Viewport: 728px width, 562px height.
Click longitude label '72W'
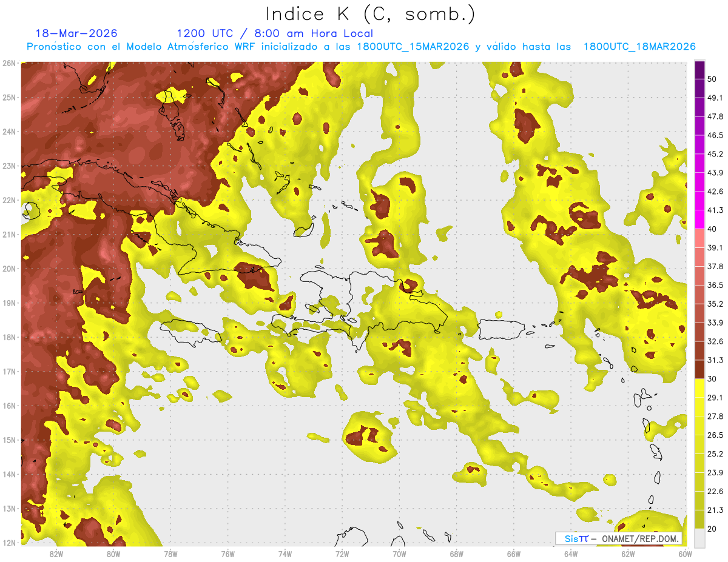(x=342, y=554)
